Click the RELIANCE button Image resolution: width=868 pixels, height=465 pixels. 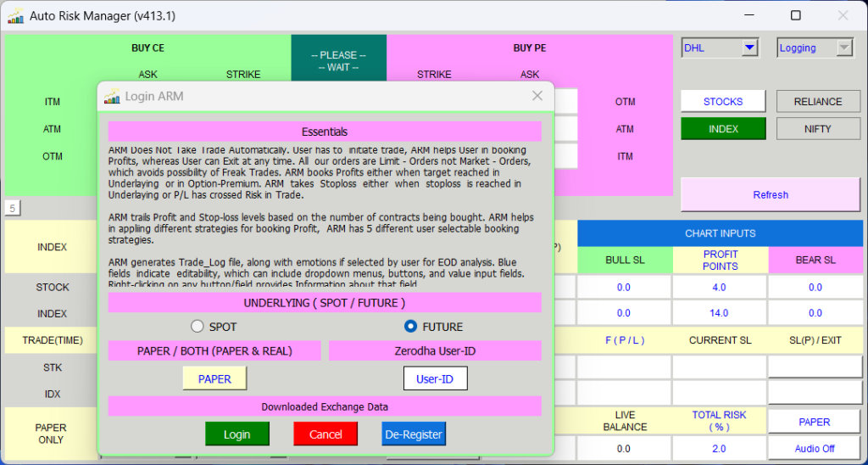818,102
